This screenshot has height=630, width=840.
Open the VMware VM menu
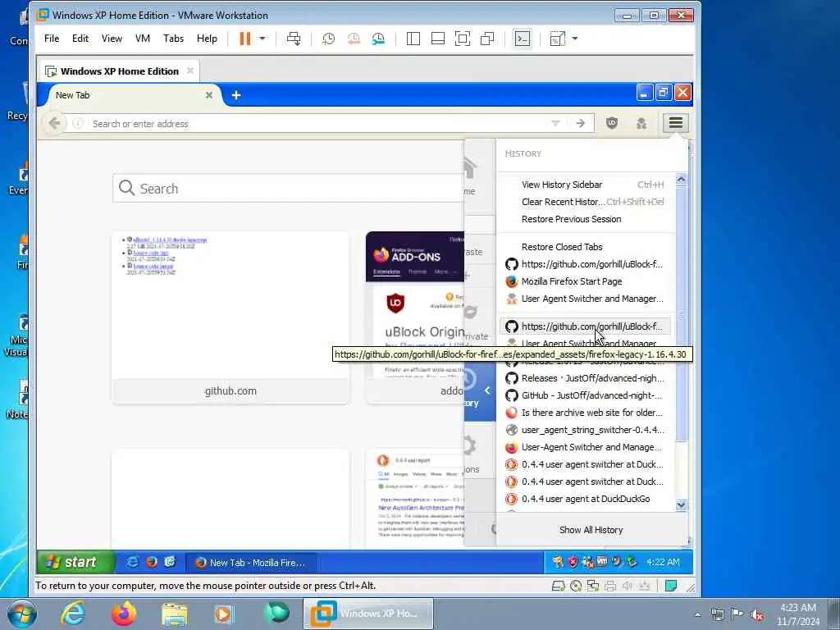(143, 39)
